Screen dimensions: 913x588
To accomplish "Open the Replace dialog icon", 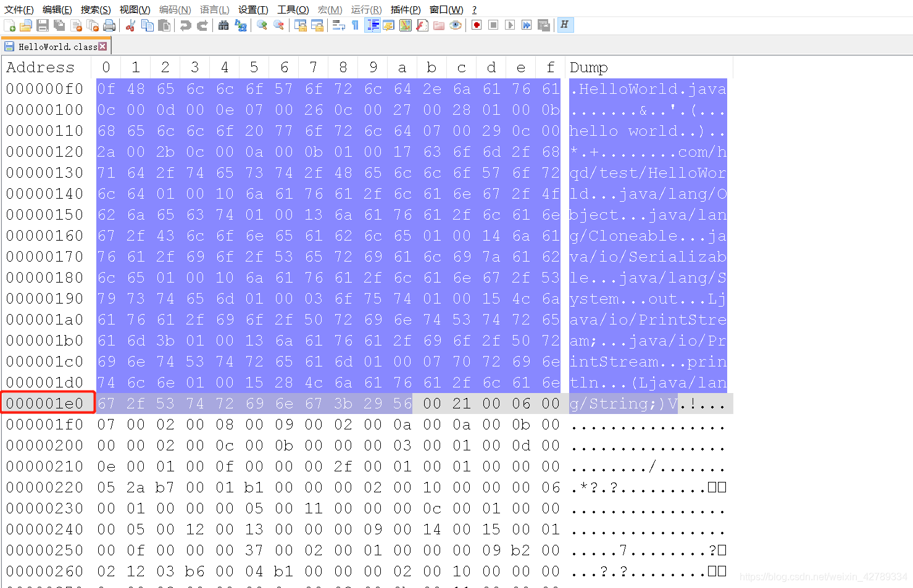I will click(241, 25).
